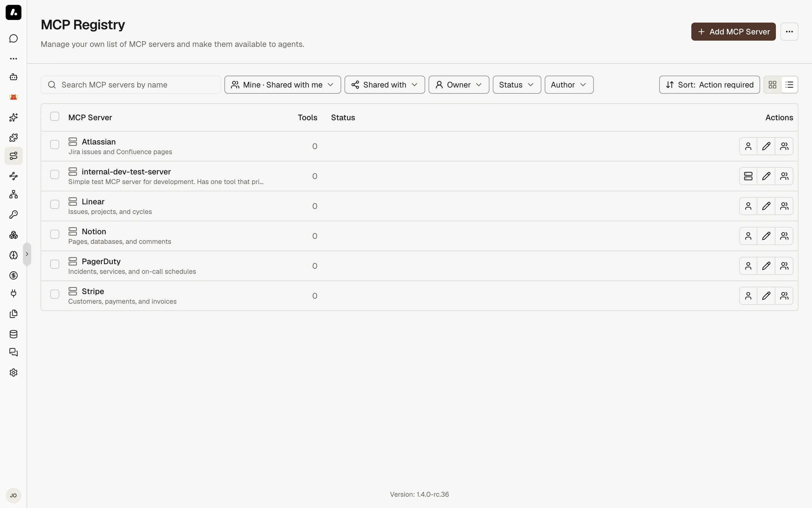Click the person icon in Notion row
The height and width of the screenshot is (508, 812).
click(748, 236)
